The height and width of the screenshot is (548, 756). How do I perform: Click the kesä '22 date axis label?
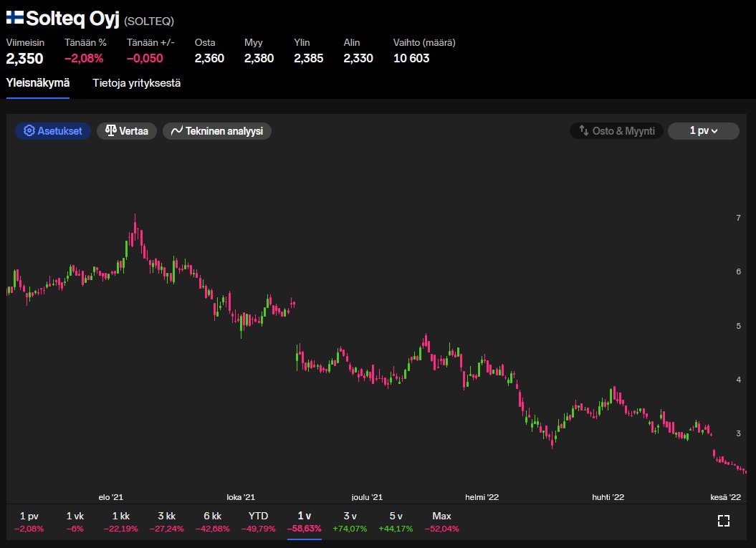(726, 497)
